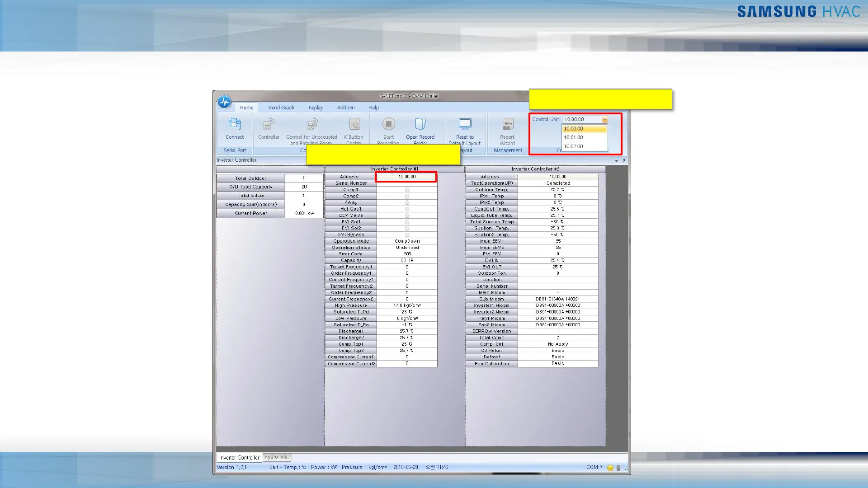868x488 pixels.
Task: Click the Comp1 status indicator
Action: click(x=407, y=190)
